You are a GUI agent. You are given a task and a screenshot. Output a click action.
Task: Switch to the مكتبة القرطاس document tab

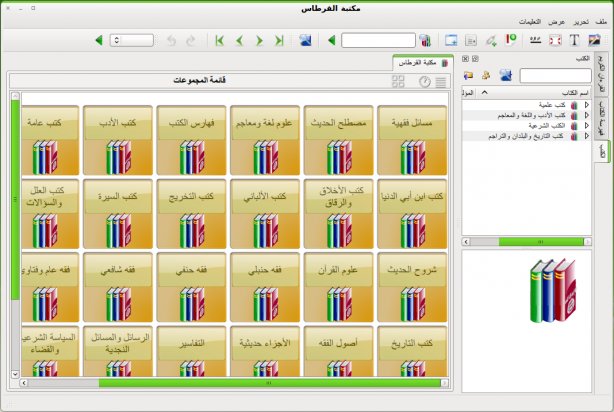(423, 63)
